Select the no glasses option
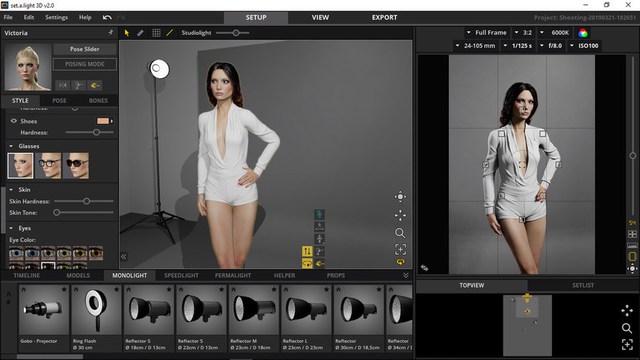640x360 pixels. [20, 165]
